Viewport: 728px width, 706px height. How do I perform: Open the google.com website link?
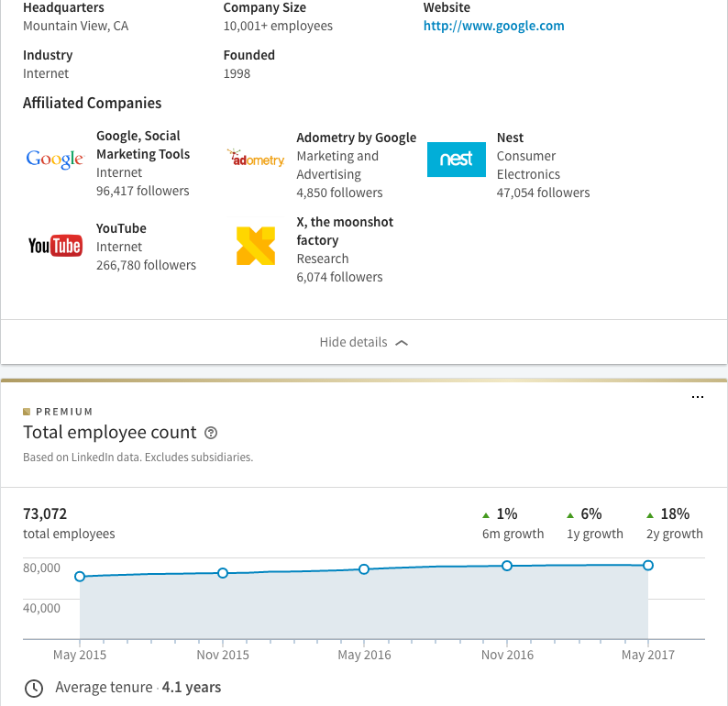click(x=493, y=26)
